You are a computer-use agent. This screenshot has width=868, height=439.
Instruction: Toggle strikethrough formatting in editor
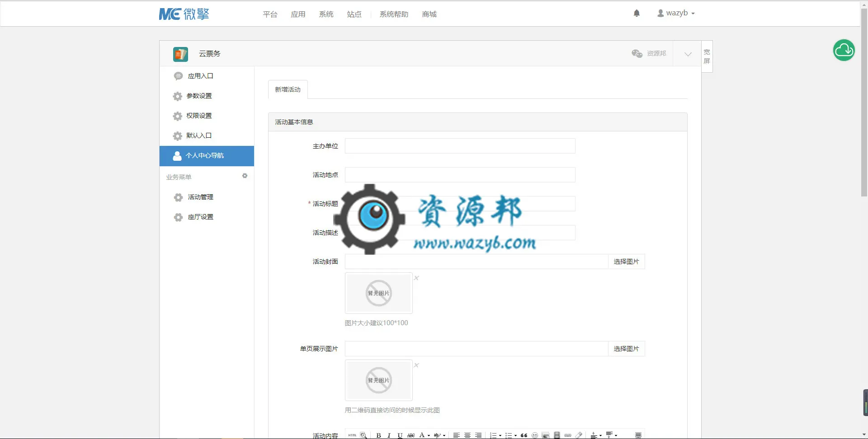(410, 435)
